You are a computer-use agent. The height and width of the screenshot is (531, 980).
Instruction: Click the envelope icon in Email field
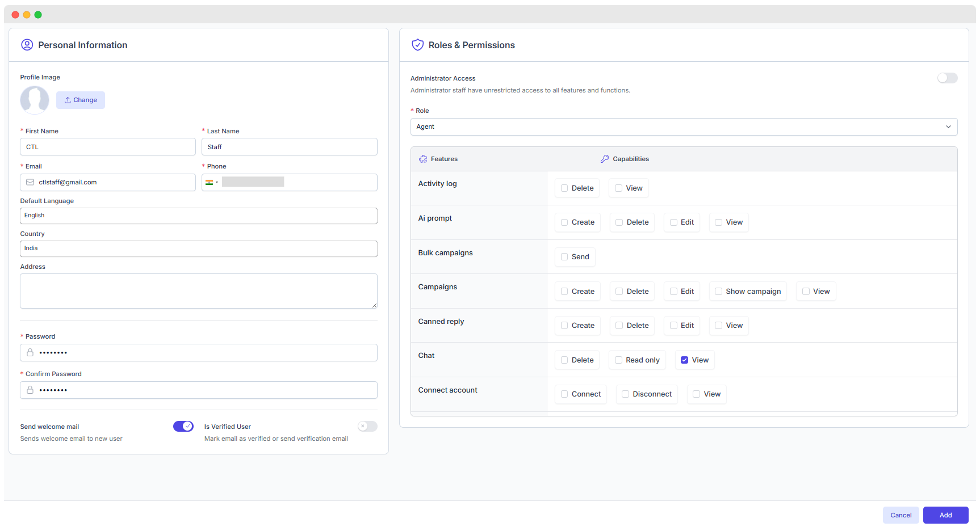coord(30,182)
